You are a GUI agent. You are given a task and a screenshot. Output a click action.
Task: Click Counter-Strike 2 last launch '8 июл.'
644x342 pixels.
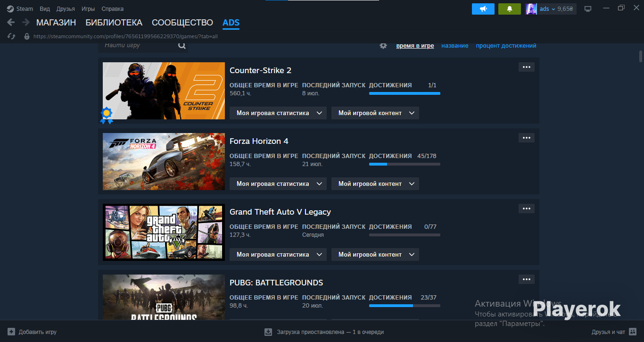coord(311,93)
